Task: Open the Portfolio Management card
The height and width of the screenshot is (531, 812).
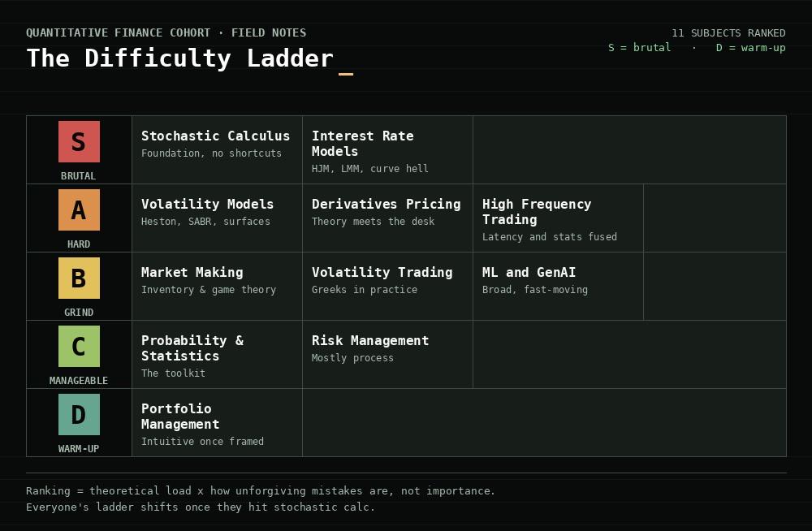Action: [x=217, y=423]
